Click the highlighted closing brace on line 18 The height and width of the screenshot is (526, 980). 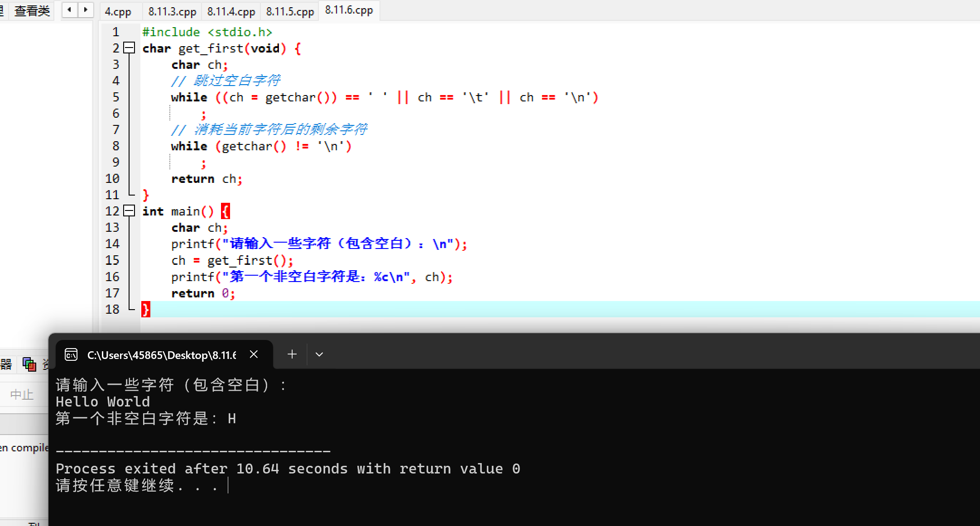coord(145,310)
